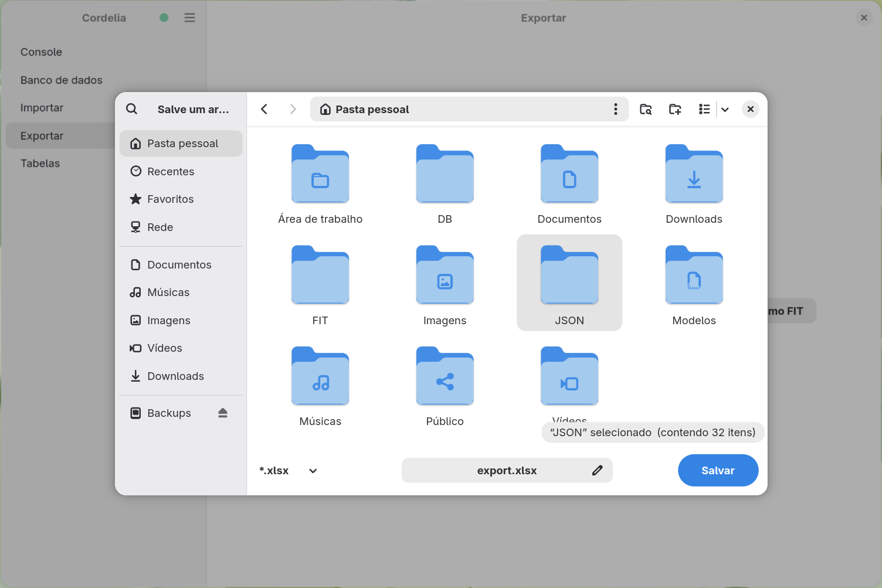Image resolution: width=882 pixels, height=588 pixels.
Task: Select the JSON folder
Action: click(569, 283)
